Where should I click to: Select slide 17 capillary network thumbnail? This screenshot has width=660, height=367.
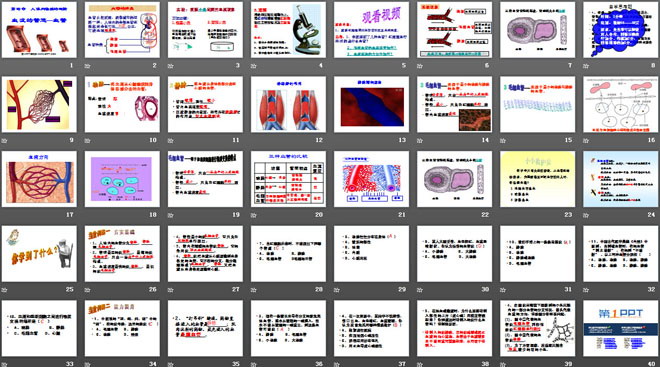click(39, 179)
